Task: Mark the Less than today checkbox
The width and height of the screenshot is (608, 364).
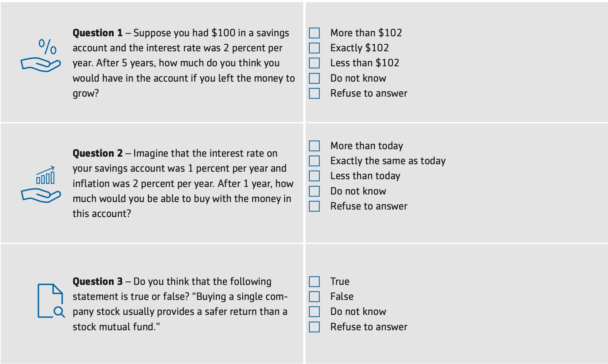Action: tap(314, 176)
